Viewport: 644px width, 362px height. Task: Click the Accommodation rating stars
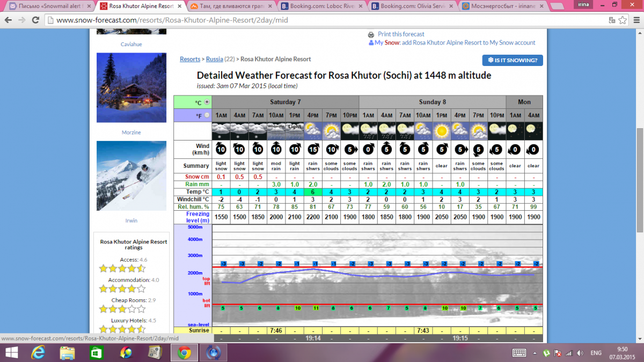pos(122,289)
